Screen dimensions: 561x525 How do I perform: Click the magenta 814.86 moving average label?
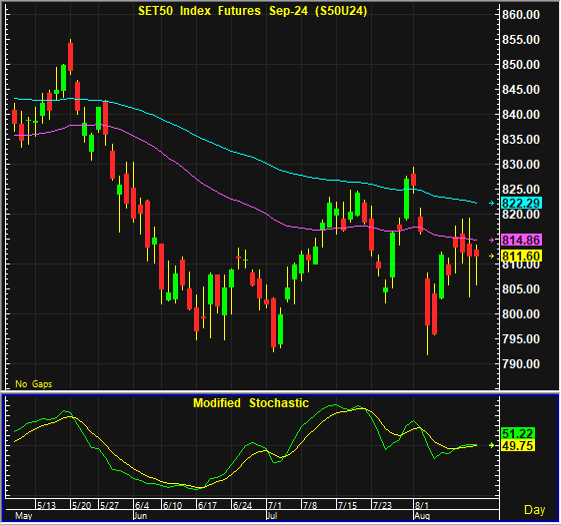click(521, 240)
